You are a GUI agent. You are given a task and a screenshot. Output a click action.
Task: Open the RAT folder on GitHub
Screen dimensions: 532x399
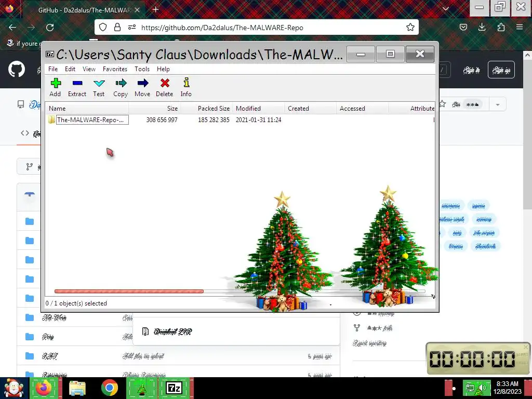(x=49, y=356)
